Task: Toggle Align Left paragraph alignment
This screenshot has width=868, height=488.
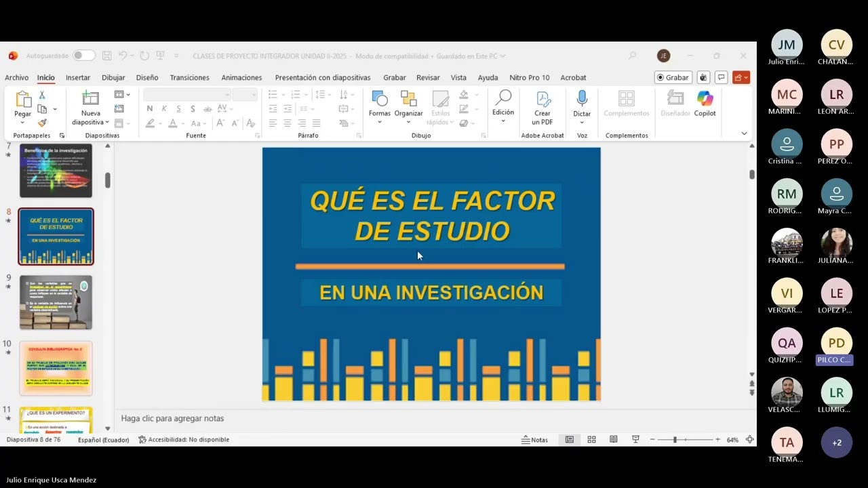Action: (273, 123)
